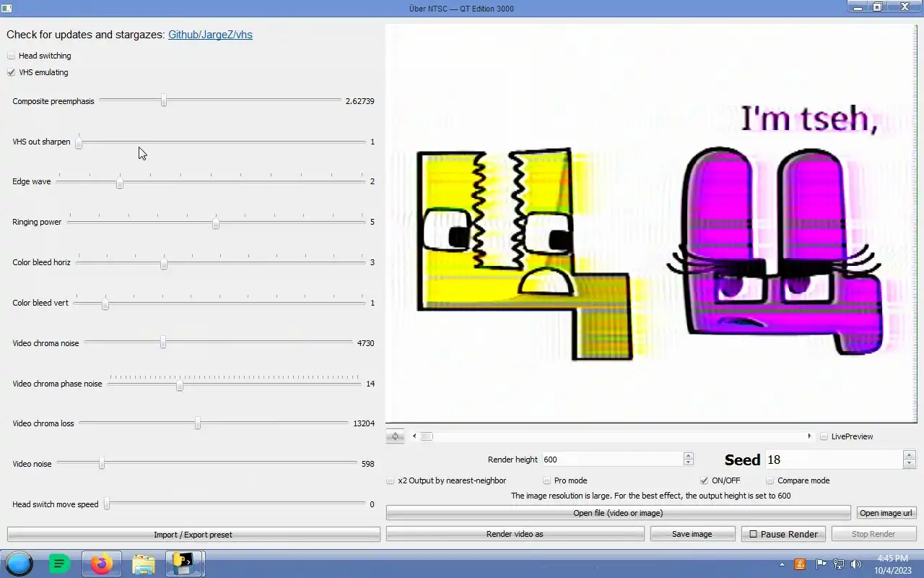Click the orange tray notification icon
The height and width of the screenshot is (578, 924).
pyautogui.click(x=800, y=564)
